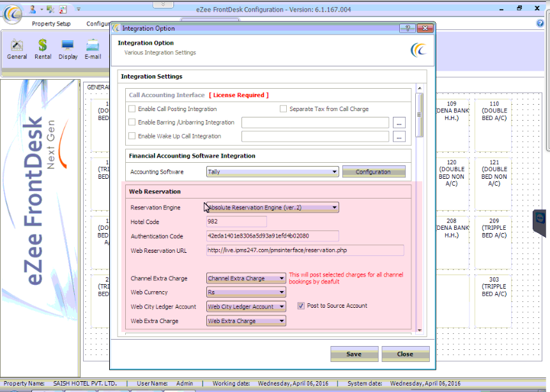Click the Working date value in status bar
This screenshot has height=392, width=550.
(x=293, y=383)
